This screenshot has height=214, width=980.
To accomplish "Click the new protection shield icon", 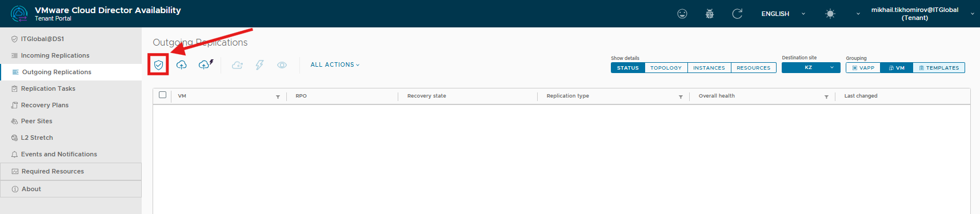I will point(159,65).
